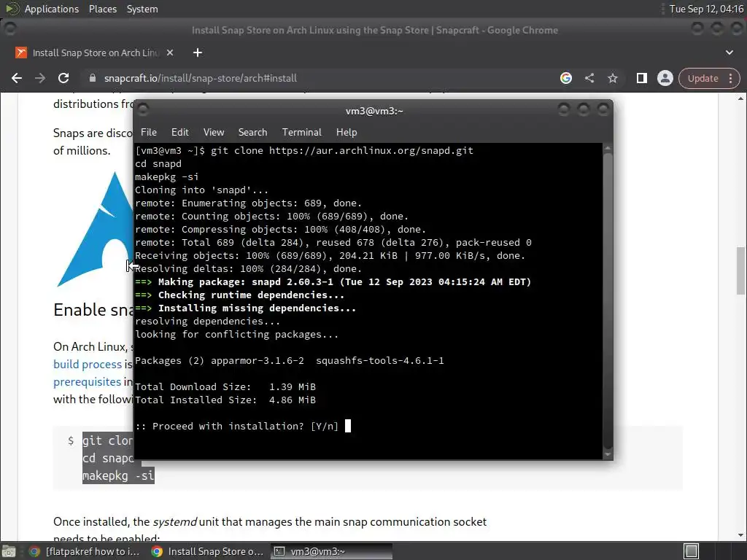Click the Chrome window menu button in title bar
747x560 pixels.
[10, 29]
